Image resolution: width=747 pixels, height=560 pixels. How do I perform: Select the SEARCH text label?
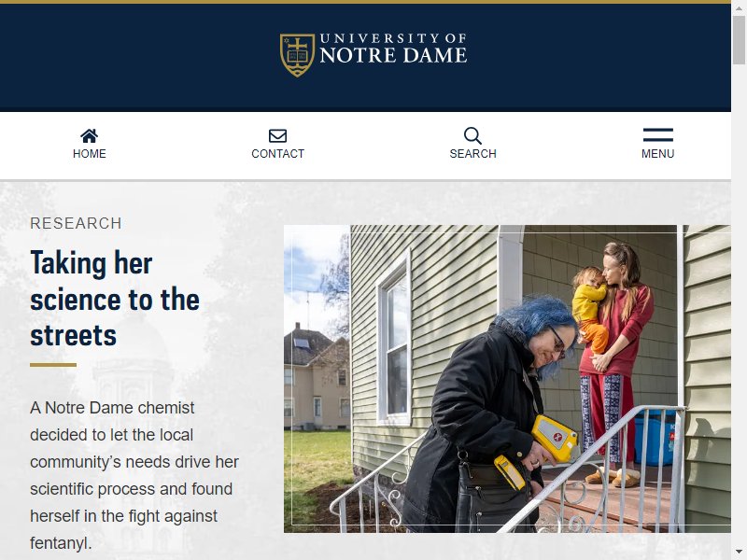click(x=473, y=154)
